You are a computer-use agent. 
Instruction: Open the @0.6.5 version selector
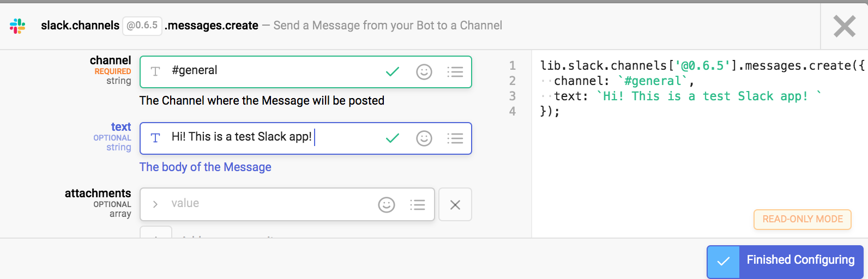[142, 26]
